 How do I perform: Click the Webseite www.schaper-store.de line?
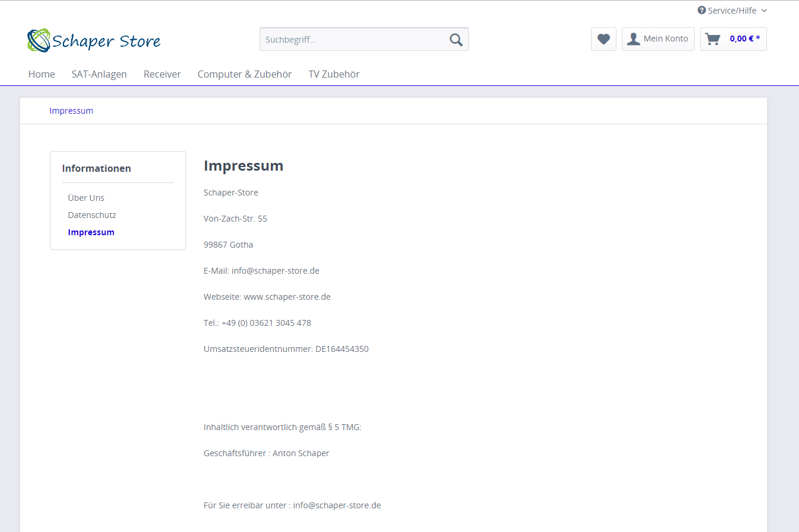[267, 297]
